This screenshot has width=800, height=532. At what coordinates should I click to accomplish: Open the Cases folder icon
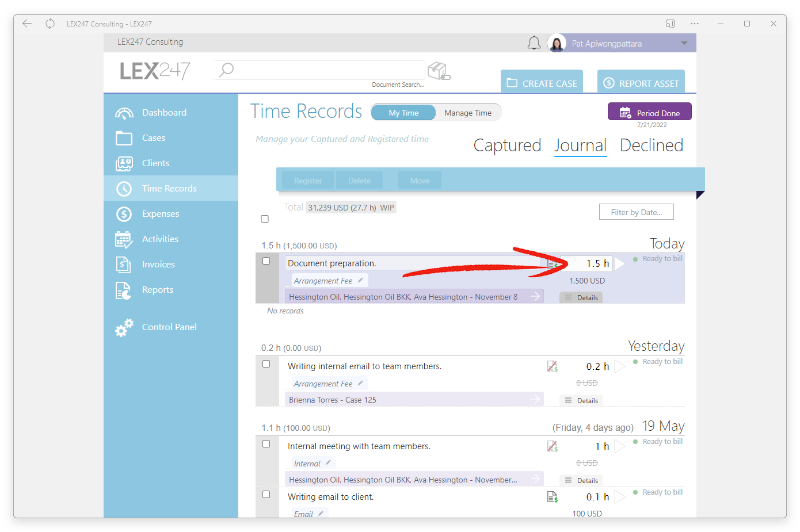click(124, 138)
